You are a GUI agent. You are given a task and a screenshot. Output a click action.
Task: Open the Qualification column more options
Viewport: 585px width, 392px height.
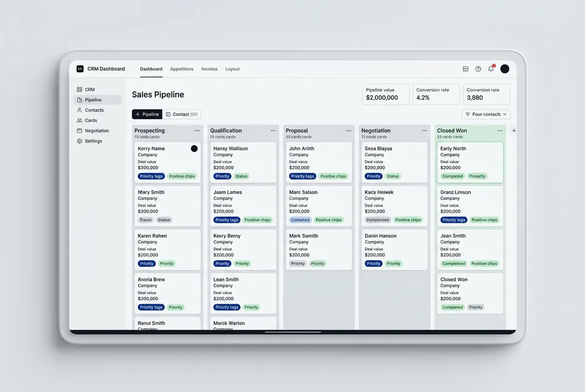click(x=273, y=131)
